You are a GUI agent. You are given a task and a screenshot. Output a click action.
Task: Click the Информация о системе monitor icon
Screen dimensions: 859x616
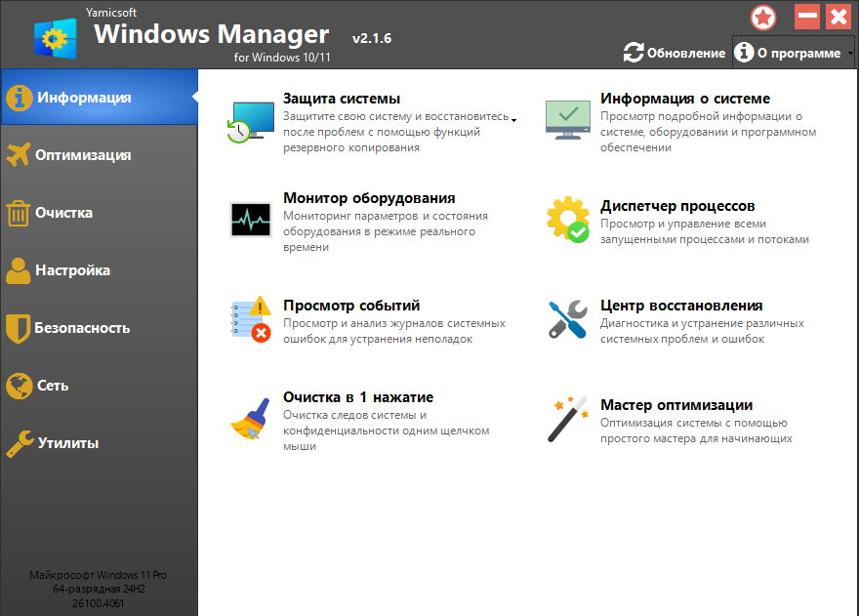point(568,120)
